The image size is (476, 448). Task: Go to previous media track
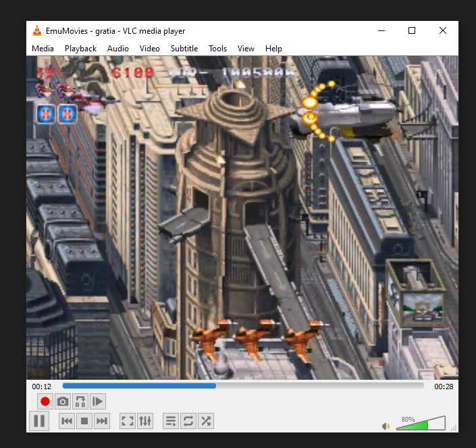coord(67,421)
